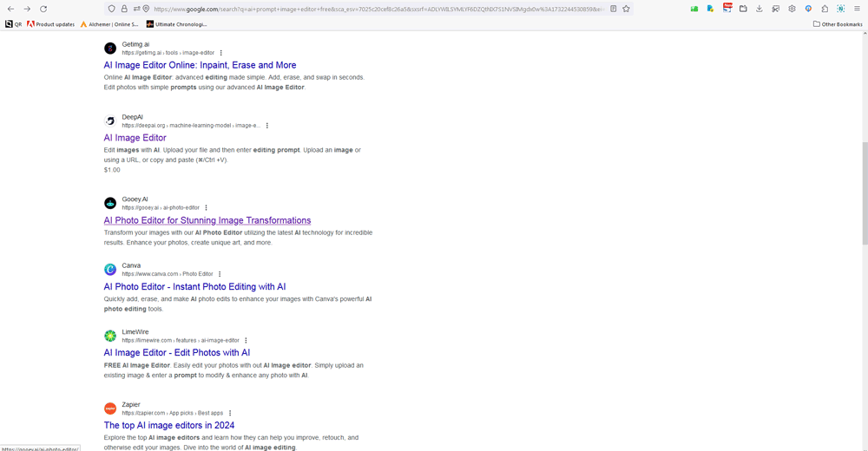Open 'AI Photo Editor for Stunning Image Transformations'
The image size is (868, 451).
point(207,220)
